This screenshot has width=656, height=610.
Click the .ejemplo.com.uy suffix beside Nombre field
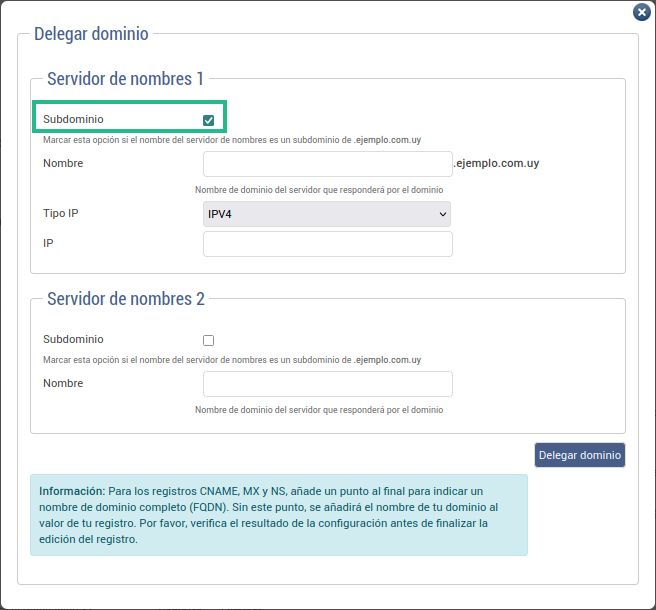[496, 163]
